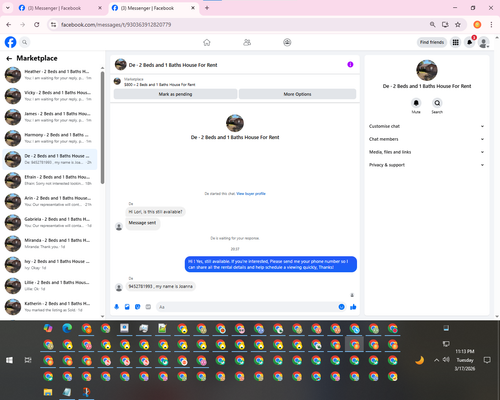Image resolution: width=500 pixels, height=400 pixels.
Task: Click Find friends button
Action: pos(432,42)
